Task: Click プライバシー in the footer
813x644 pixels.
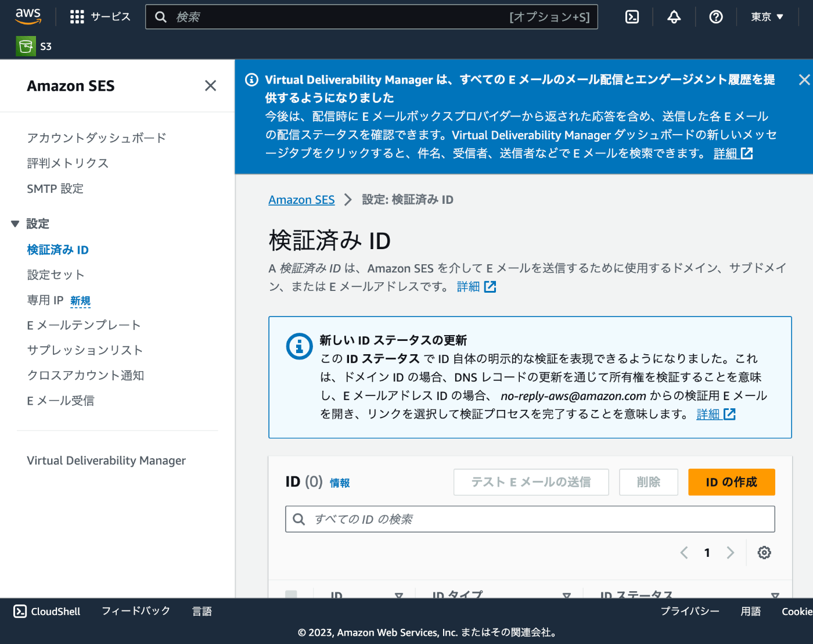Action: (690, 611)
